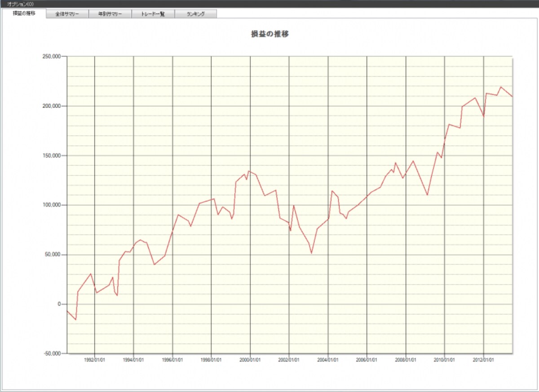Screen dimensions: 539x392
Task: Select the 2006/01/01 x-axis date label
Action: (x=367, y=360)
